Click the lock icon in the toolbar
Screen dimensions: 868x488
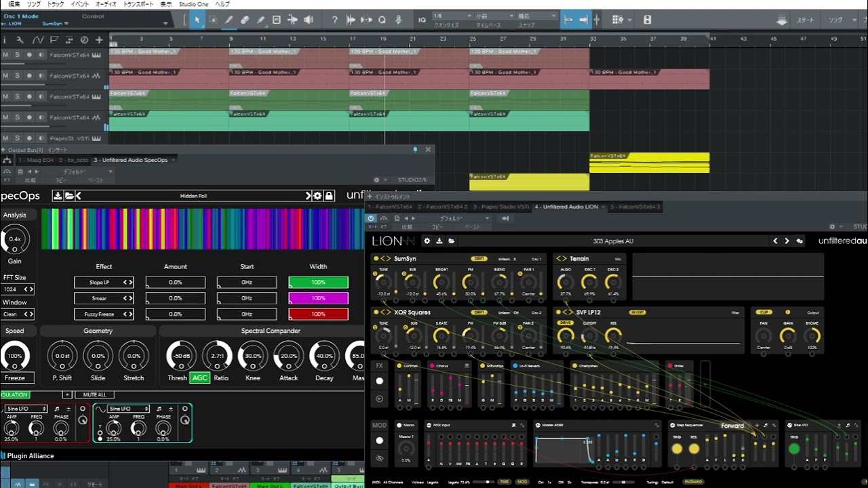647,20
